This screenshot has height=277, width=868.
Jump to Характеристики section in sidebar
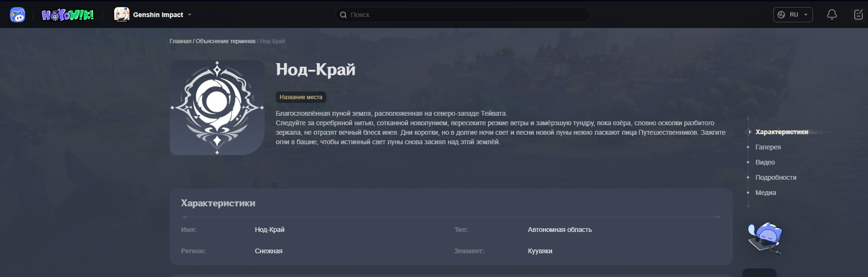[782, 132]
